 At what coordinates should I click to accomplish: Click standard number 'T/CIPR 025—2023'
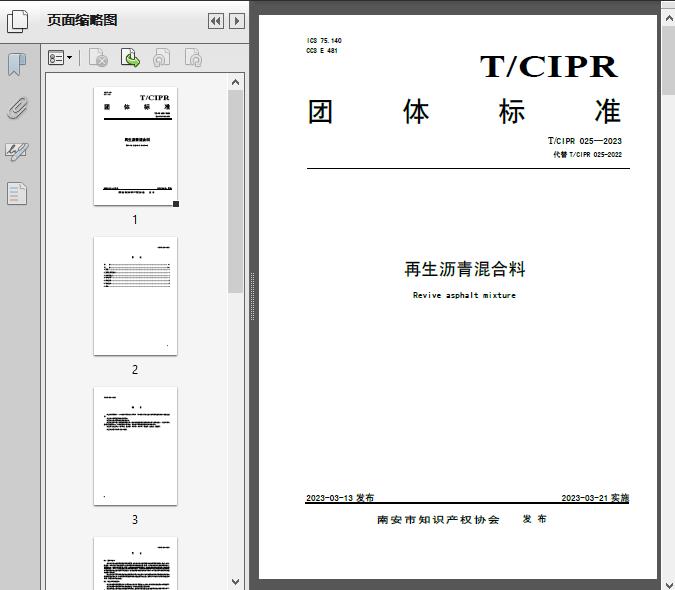[x=585, y=141]
